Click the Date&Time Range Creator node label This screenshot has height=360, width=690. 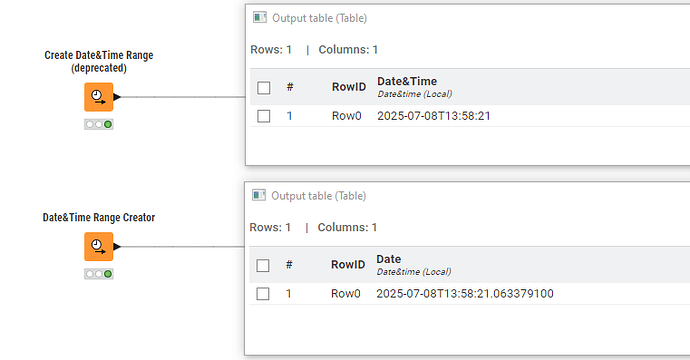99,217
